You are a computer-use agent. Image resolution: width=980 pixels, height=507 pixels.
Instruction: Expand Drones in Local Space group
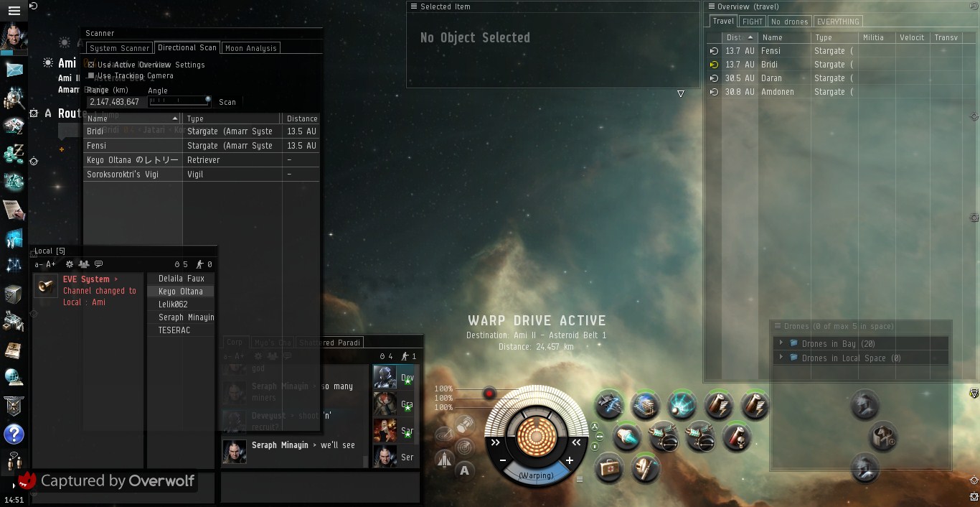coord(781,358)
